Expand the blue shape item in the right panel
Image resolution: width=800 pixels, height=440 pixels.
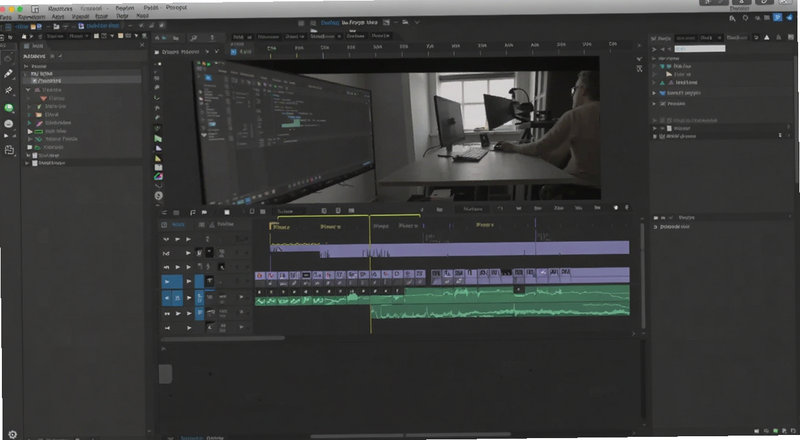(654, 93)
